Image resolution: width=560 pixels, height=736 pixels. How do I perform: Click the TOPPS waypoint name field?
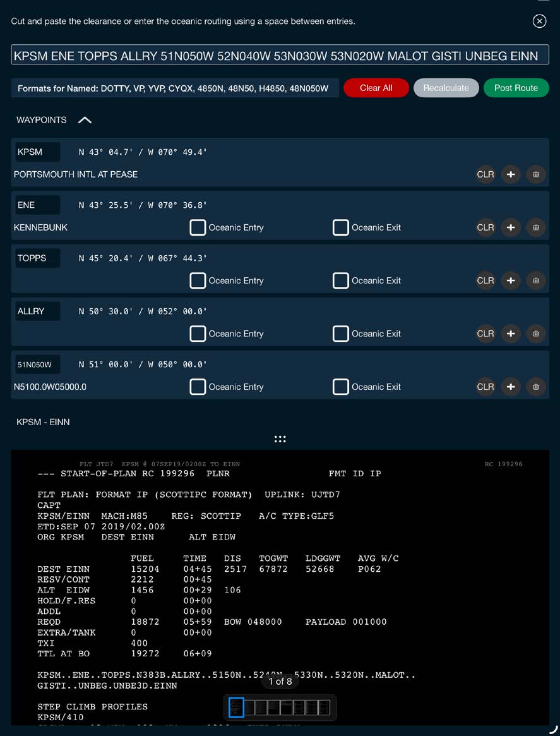(37, 258)
